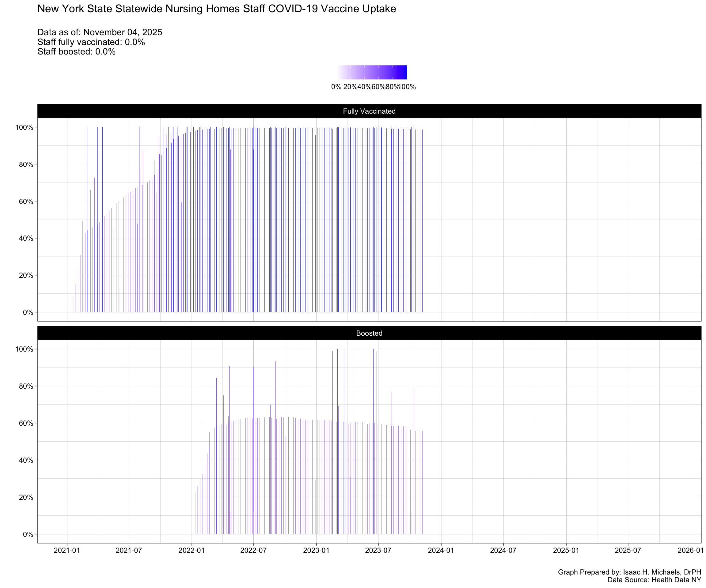The width and height of the screenshot is (706, 588).
Task: Click the 'Boosted' panel header
Action: 369,333
